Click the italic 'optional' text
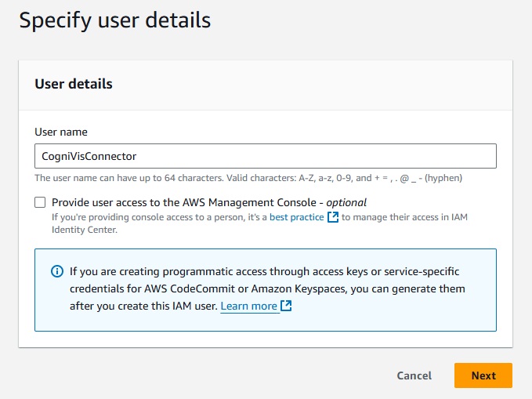 pos(346,202)
